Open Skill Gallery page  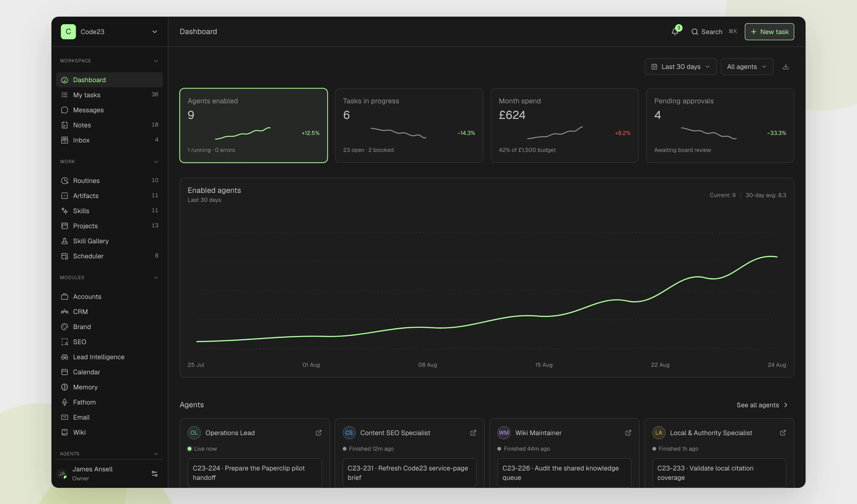(109, 241)
